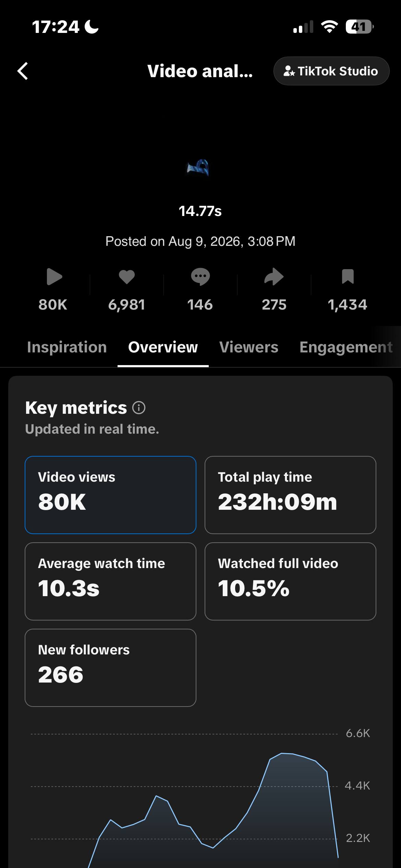The height and width of the screenshot is (868, 401).
Task: Open the Engagement tab
Action: 346,347
